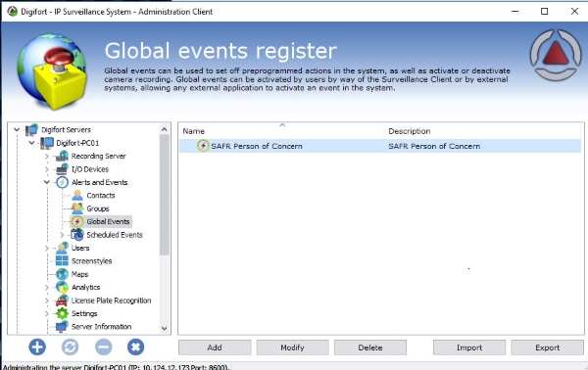Click the blue plus add server icon
Viewport: 588px width, 370px height.
click(37, 347)
